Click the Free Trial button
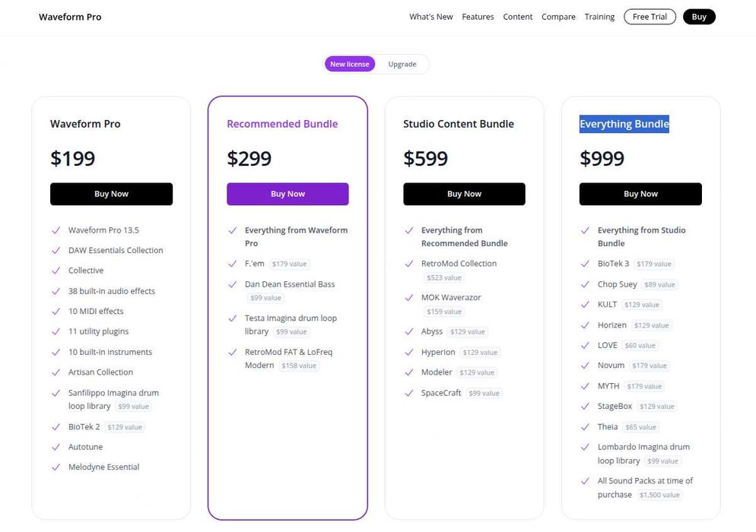This screenshot has width=756, height=532. (x=650, y=17)
